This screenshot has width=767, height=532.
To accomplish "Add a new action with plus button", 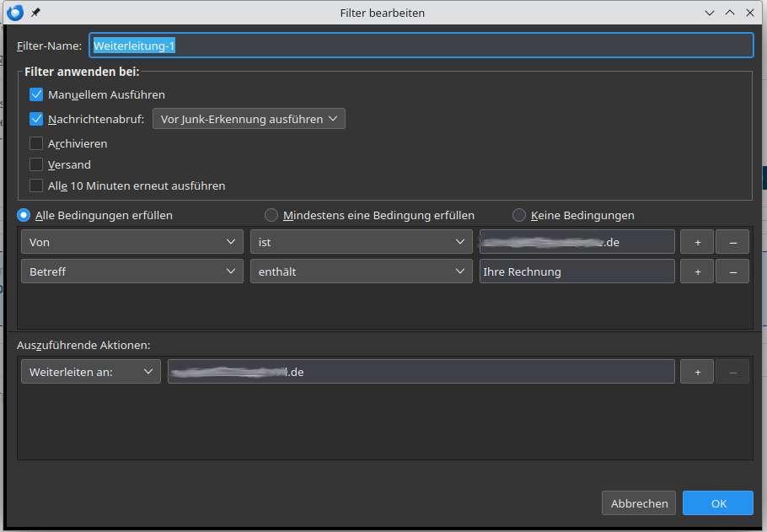I will click(697, 372).
